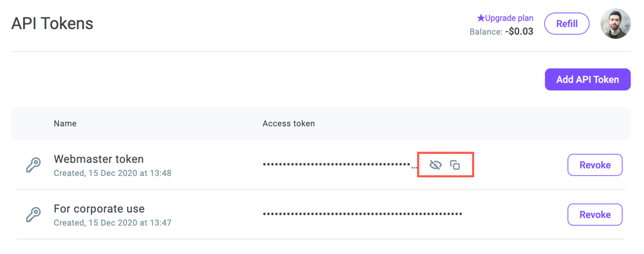Click the masked For corporate use token dots
Viewport: 644px width, 254px height.
pyautogui.click(x=362, y=214)
